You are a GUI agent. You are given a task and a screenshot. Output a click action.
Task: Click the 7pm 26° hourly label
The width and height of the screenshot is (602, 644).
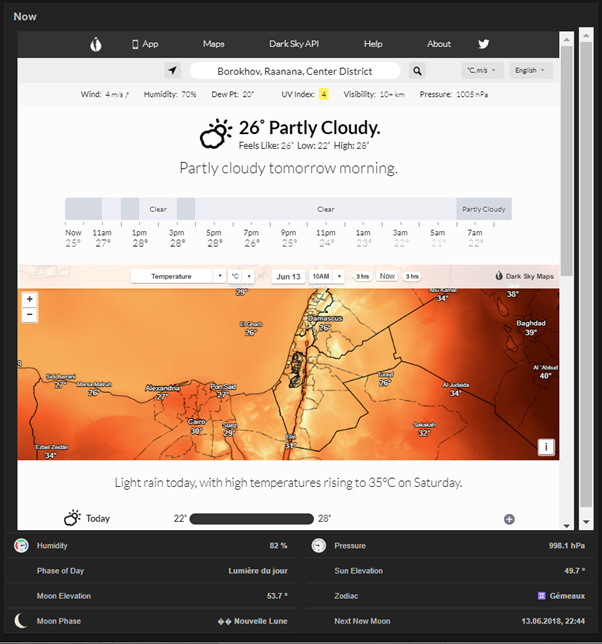click(x=251, y=238)
